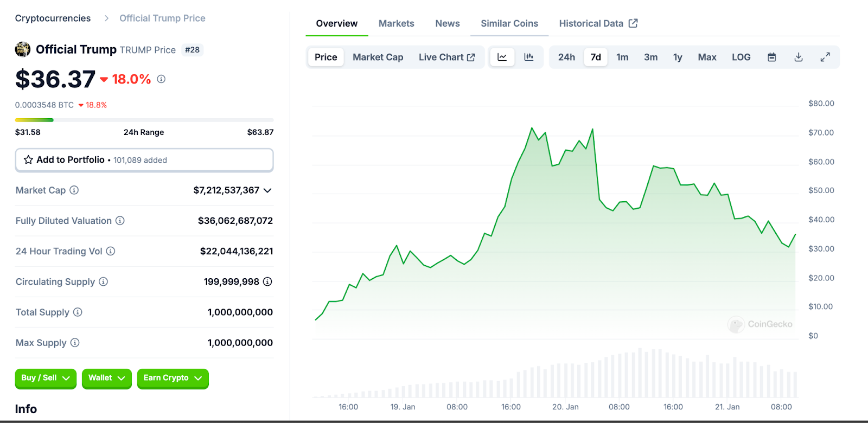
Task: Select the 7d time range
Action: (x=596, y=57)
